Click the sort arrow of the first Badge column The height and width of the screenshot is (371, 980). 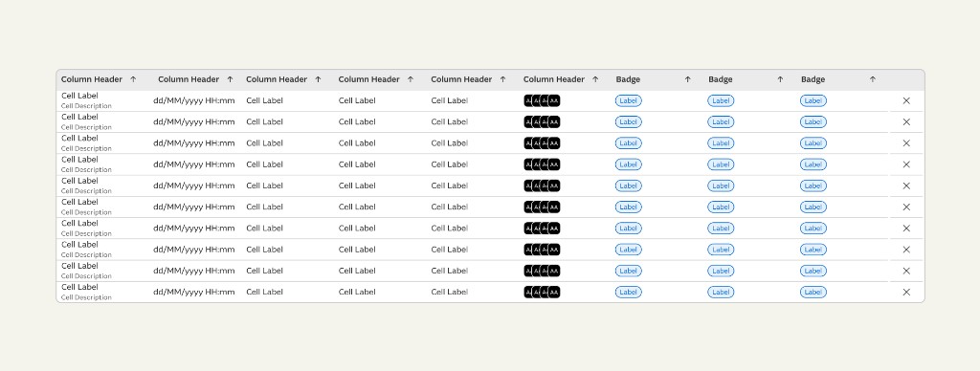(688, 79)
